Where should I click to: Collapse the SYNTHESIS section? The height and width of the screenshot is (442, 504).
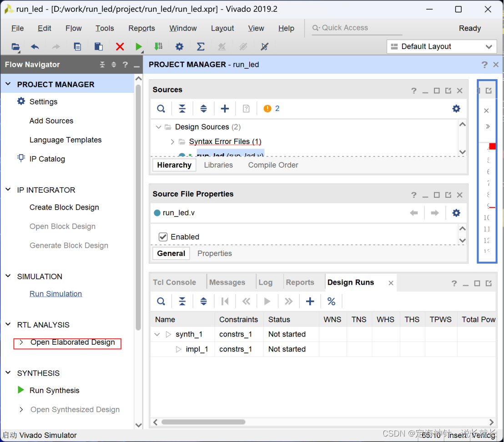point(8,372)
